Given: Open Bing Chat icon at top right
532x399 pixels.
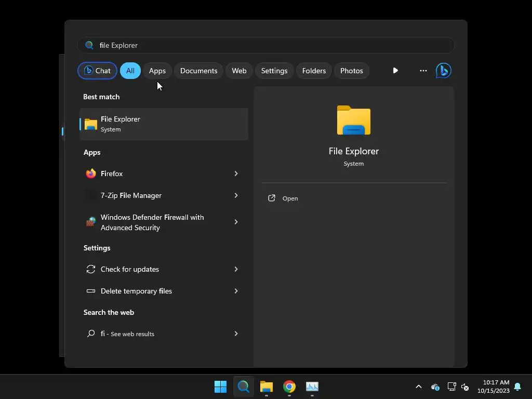Looking at the screenshot, I should (443, 71).
